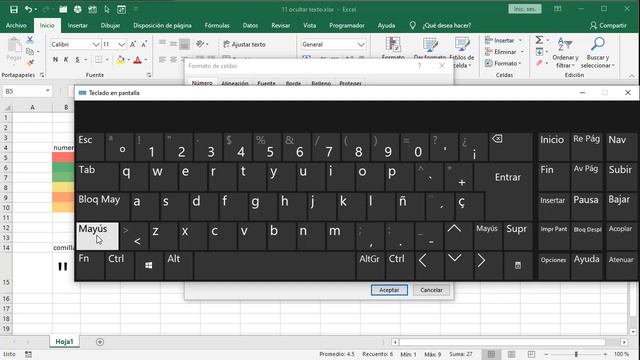The image size is (640, 360).
Task: Toggle Ajustar texto wrap option
Action: click(244, 44)
